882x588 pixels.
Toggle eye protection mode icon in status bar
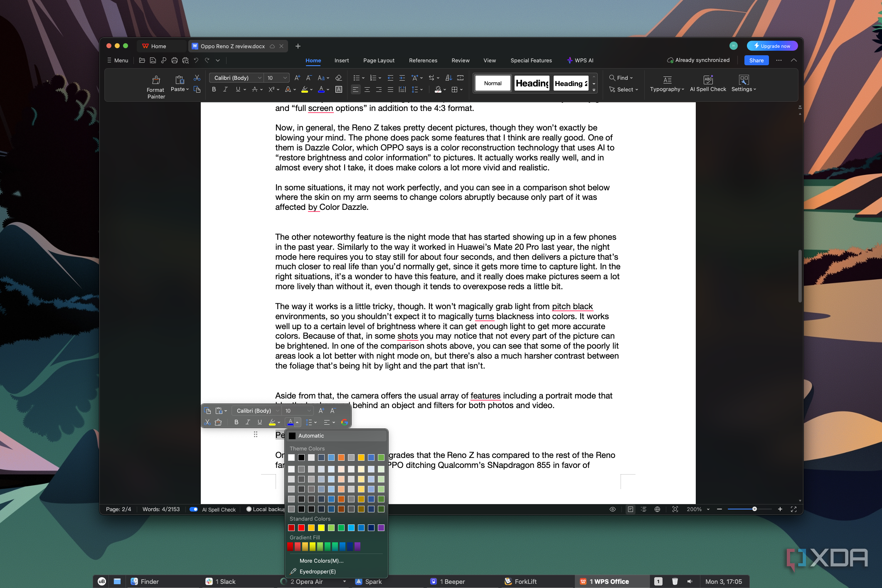point(613,509)
